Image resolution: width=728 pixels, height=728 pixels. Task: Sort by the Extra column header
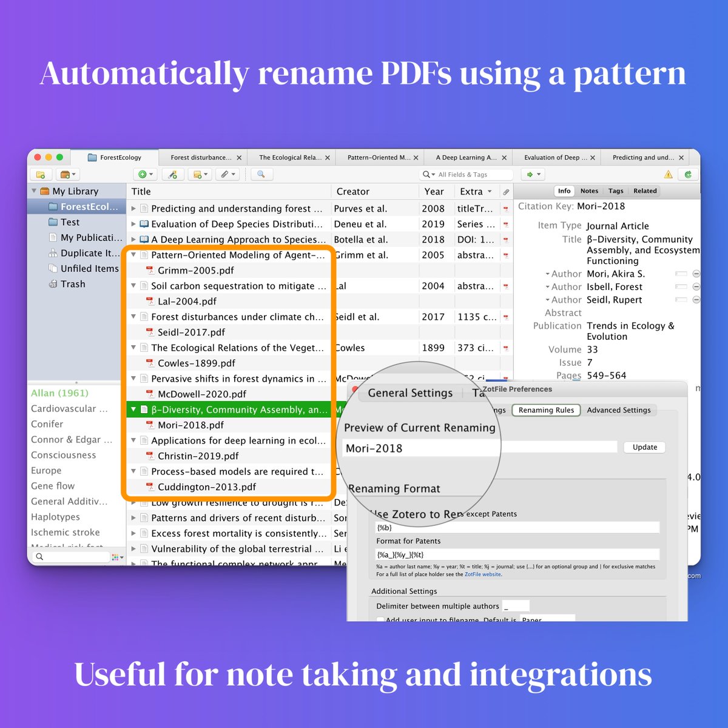pyautogui.click(x=476, y=192)
